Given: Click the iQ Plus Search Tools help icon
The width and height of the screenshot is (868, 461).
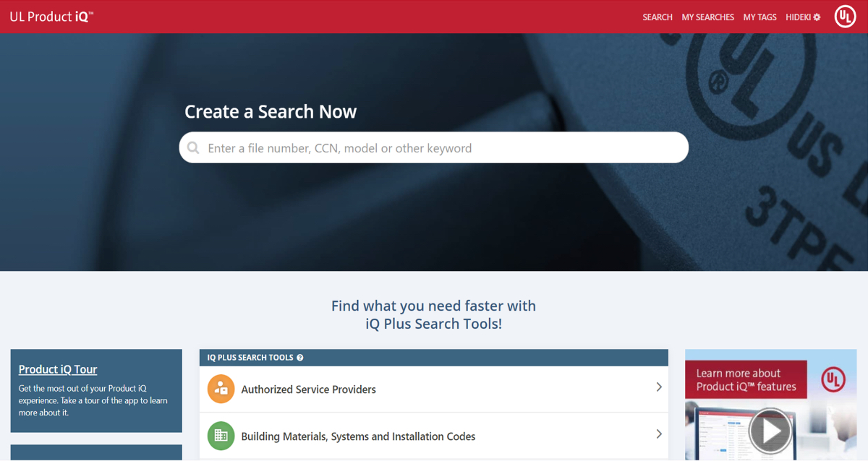Looking at the screenshot, I should (300, 358).
